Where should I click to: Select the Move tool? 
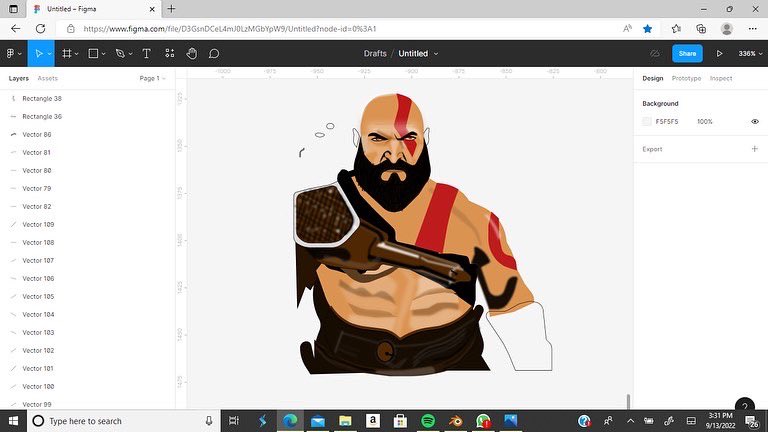pyautogui.click(x=39, y=53)
